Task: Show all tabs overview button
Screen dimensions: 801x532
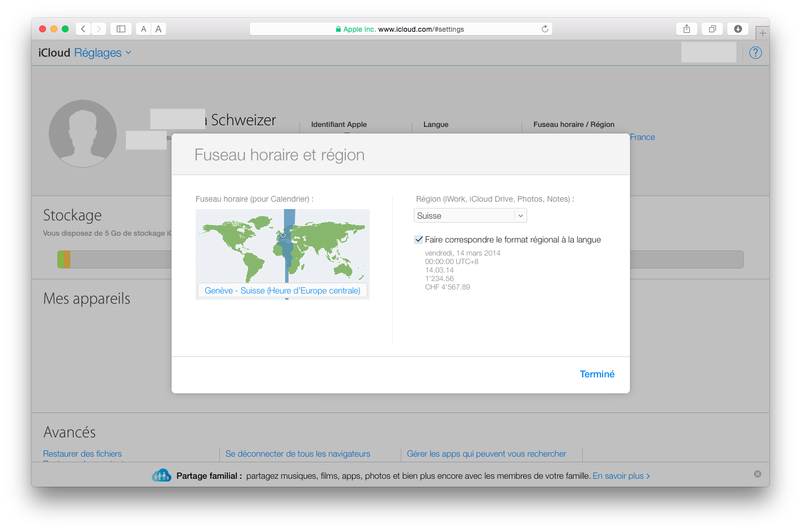Action: [712, 29]
